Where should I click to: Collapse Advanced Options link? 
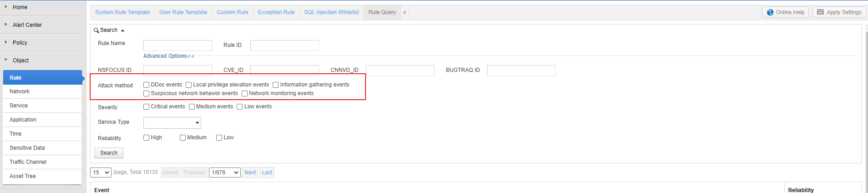pos(169,56)
